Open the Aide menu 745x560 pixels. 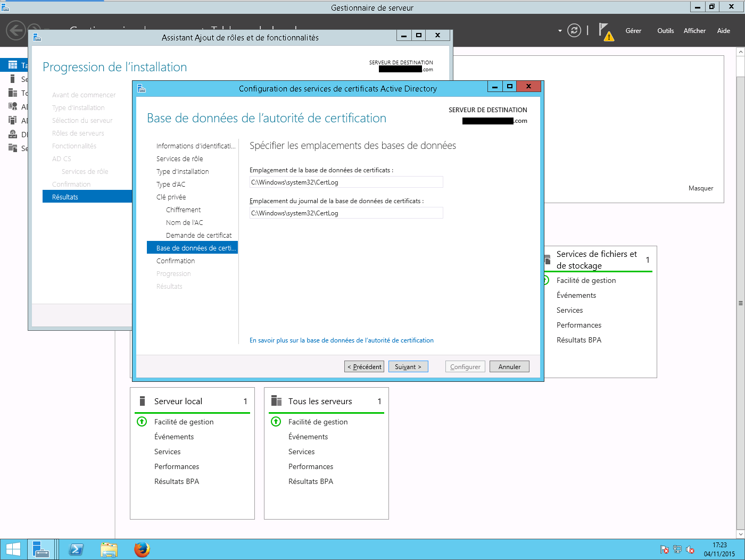[x=723, y=31]
